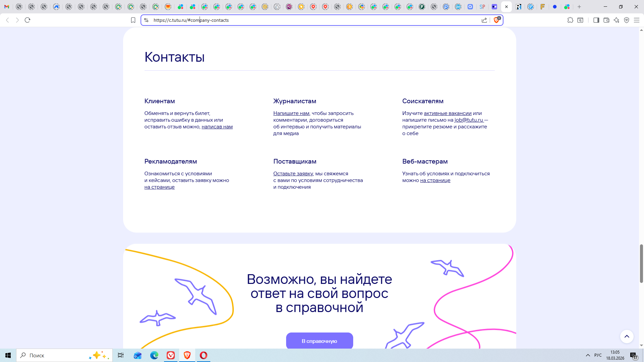Click the share page icon in address bar
Image resolution: width=644 pixels, height=362 pixels.
click(x=484, y=20)
